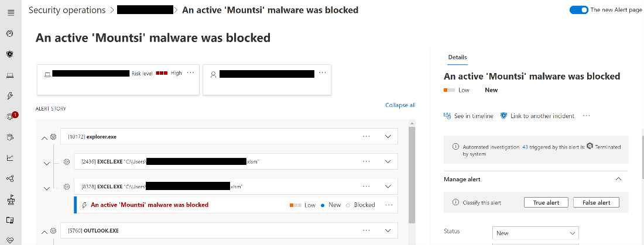The image size is (644, 245).
Task: Click the laptop devices icon in sidebar
Action: 10,75
